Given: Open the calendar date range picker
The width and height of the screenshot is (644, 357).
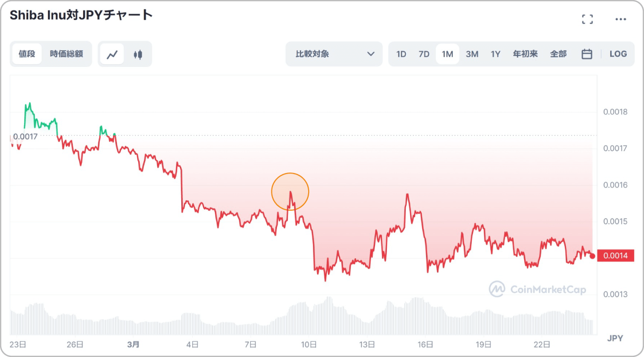Looking at the screenshot, I should [587, 54].
